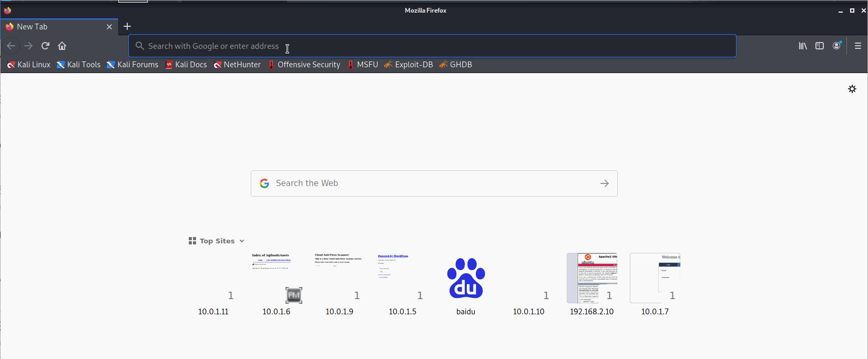Open the baidu top site tile
This screenshot has height=359, width=868.
pos(466,284)
